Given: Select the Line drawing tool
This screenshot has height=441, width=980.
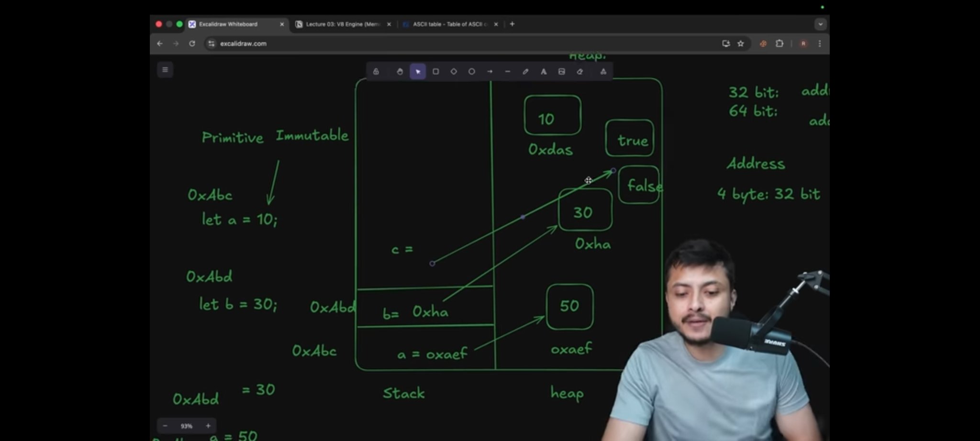Looking at the screenshot, I should click(508, 72).
